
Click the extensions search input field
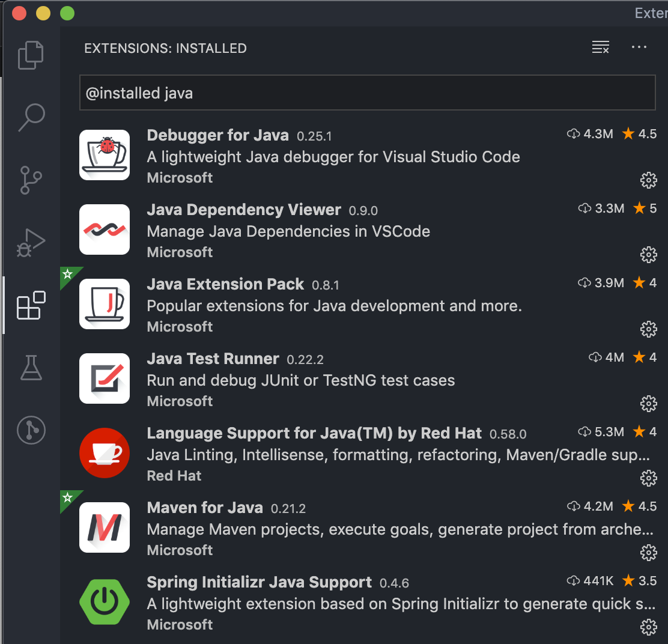[x=366, y=93]
